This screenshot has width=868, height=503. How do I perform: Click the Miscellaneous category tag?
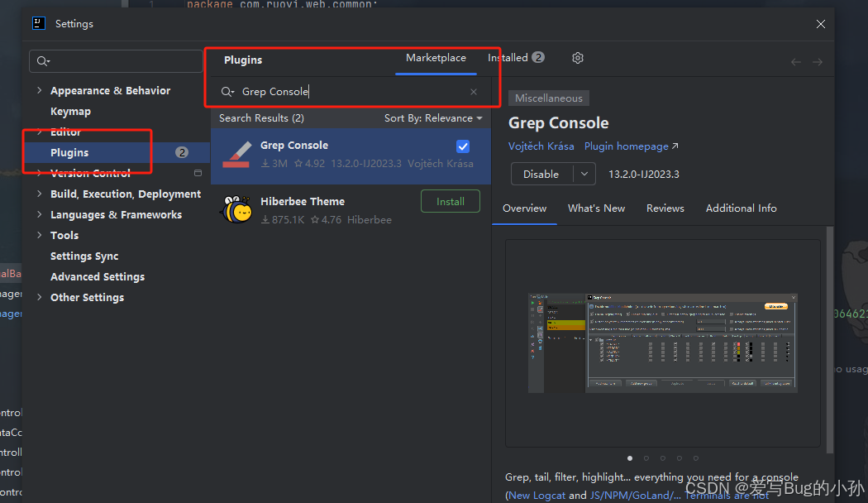coord(549,98)
